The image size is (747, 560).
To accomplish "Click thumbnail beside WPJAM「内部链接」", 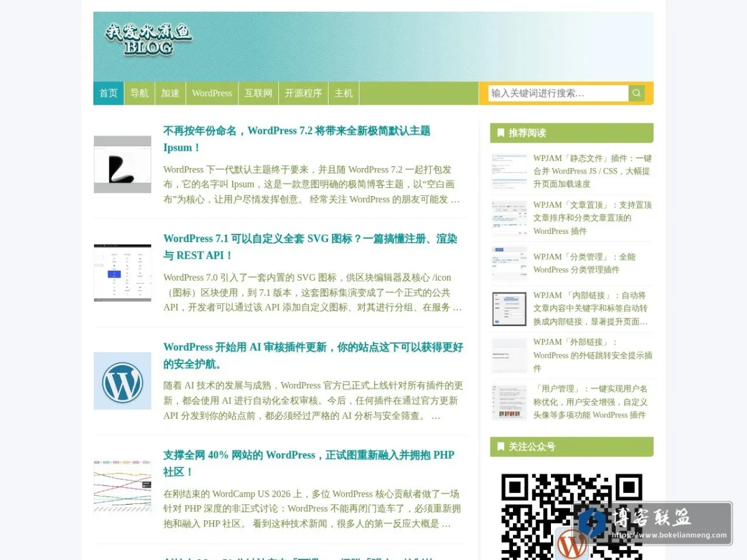I will (x=509, y=309).
